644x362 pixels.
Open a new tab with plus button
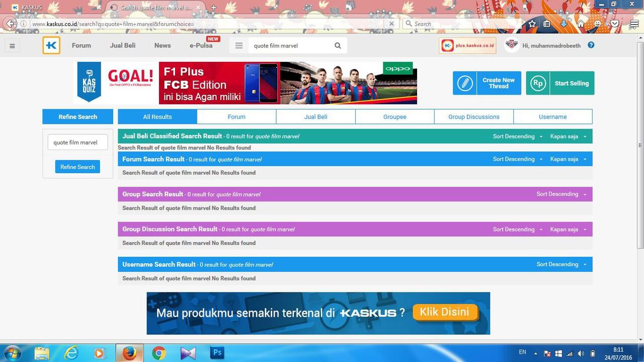coord(213,8)
